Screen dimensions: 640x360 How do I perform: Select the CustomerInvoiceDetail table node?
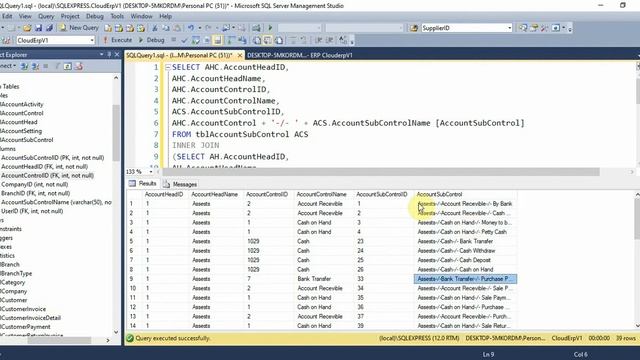pos(30,318)
